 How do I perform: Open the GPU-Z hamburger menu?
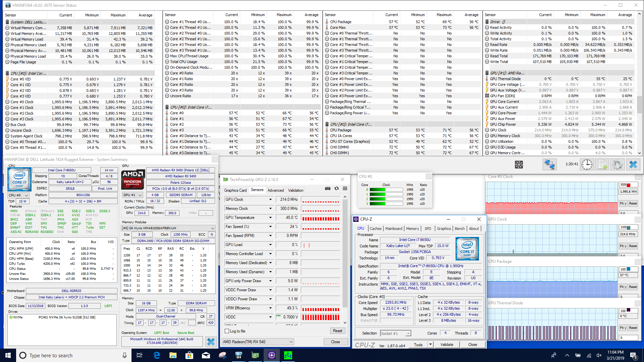(345, 189)
